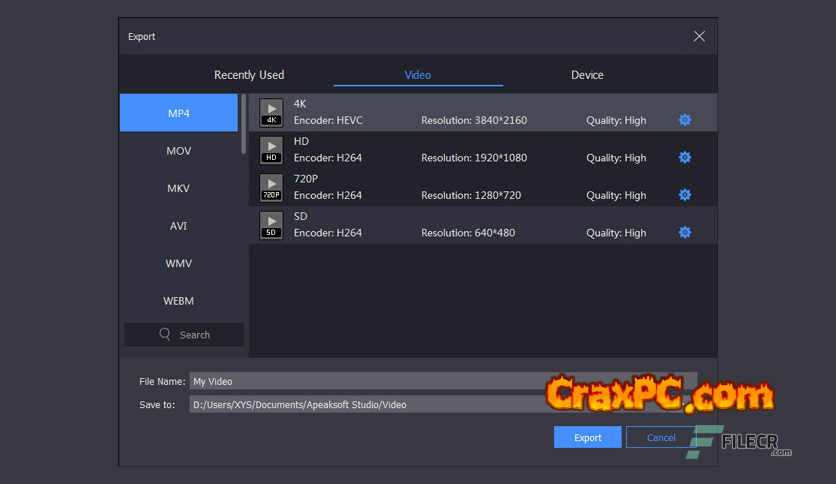The width and height of the screenshot is (836, 484).
Task: Click the 4K video format icon
Action: (x=271, y=113)
